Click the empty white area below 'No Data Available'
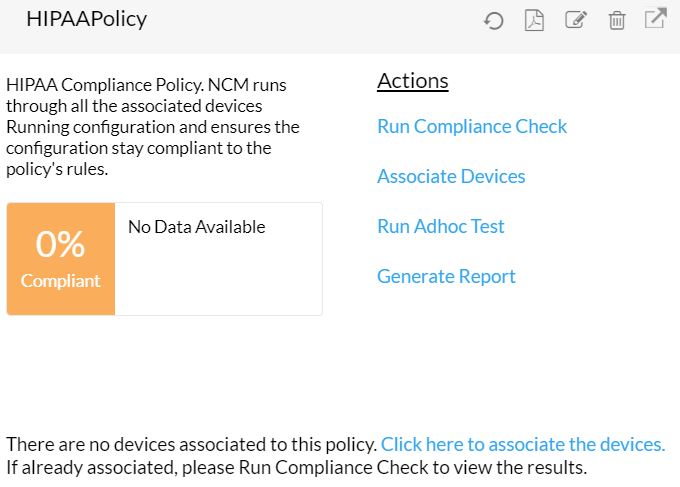680x487 pixels. (x=218, y=280)
